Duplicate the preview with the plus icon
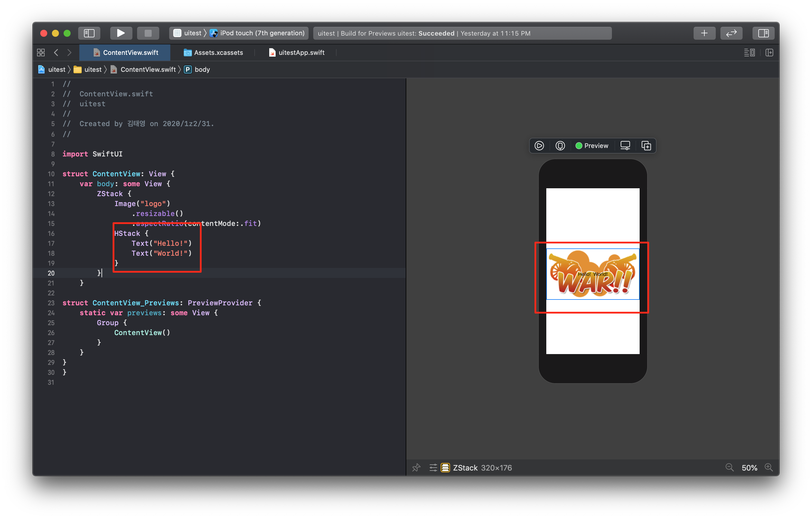The width and height of the screenshot is (812, 519). click(646, 146)
